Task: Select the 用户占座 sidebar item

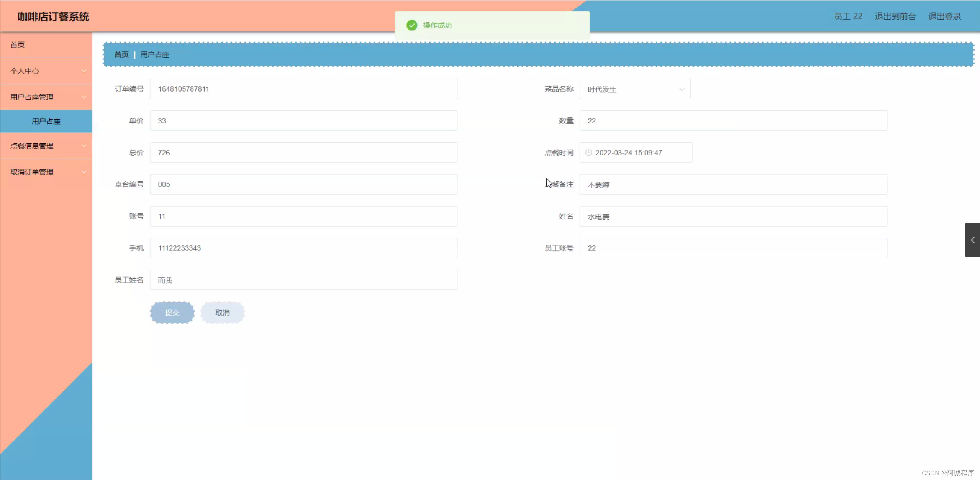Action: [x=46, y=121]
